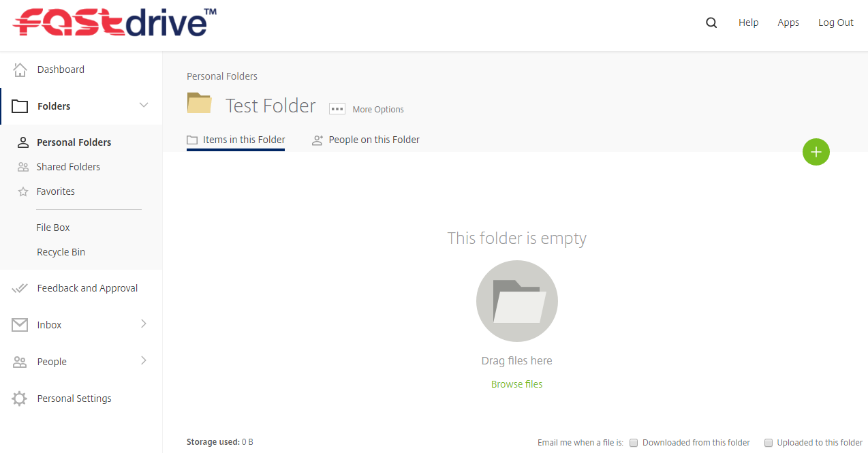Select the Items in this Folder tab
The width and height of the screenshot is (868, 453).
236,140
